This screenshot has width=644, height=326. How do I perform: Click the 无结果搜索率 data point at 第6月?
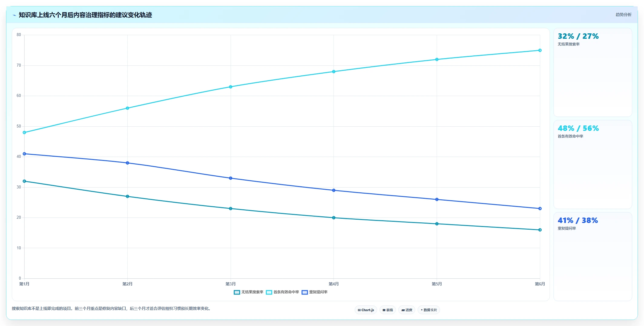point(540,230)
